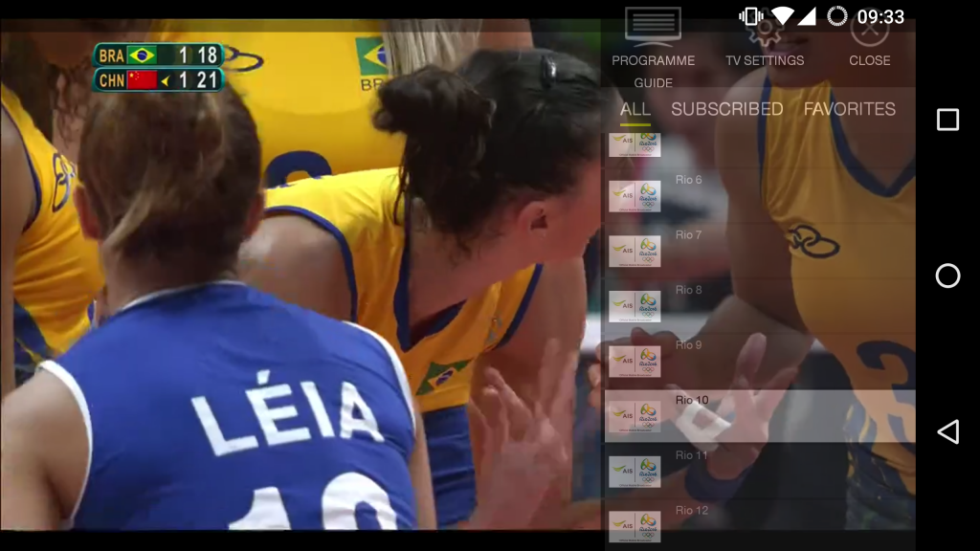Tap the vibrate mode status icon
Viewport: 980px width, 551px height.
click(751, 16)
